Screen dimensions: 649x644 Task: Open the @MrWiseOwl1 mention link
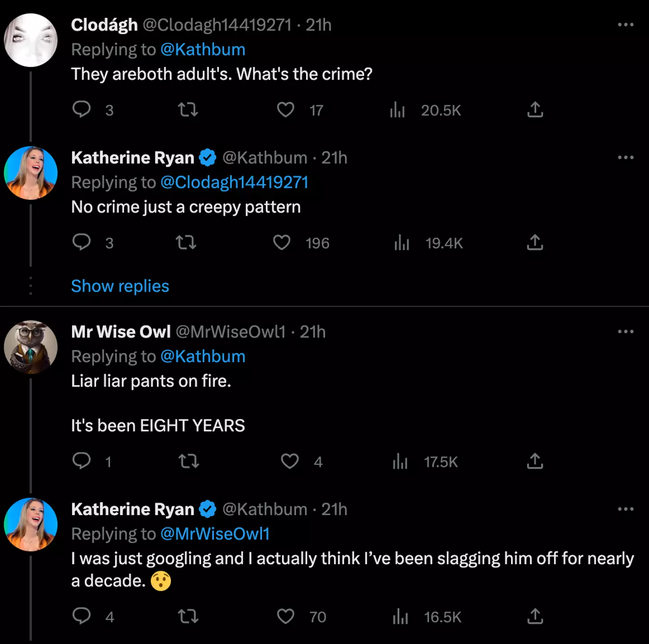215,534
